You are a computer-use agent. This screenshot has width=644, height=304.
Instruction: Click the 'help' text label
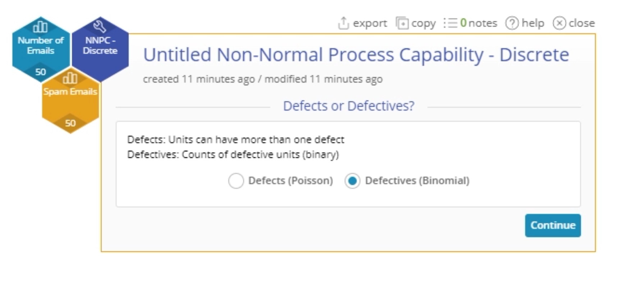pyautogui.click(x=533, y=23)
